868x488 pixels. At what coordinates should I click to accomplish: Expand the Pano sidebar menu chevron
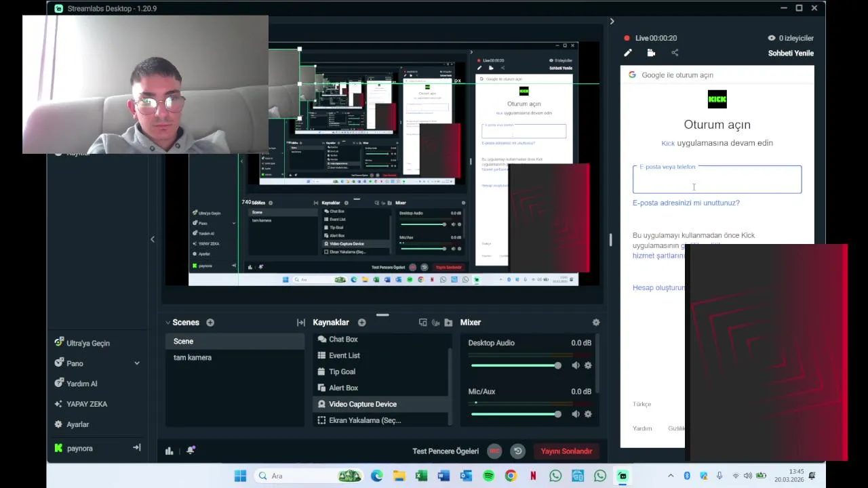click(137, 363)
